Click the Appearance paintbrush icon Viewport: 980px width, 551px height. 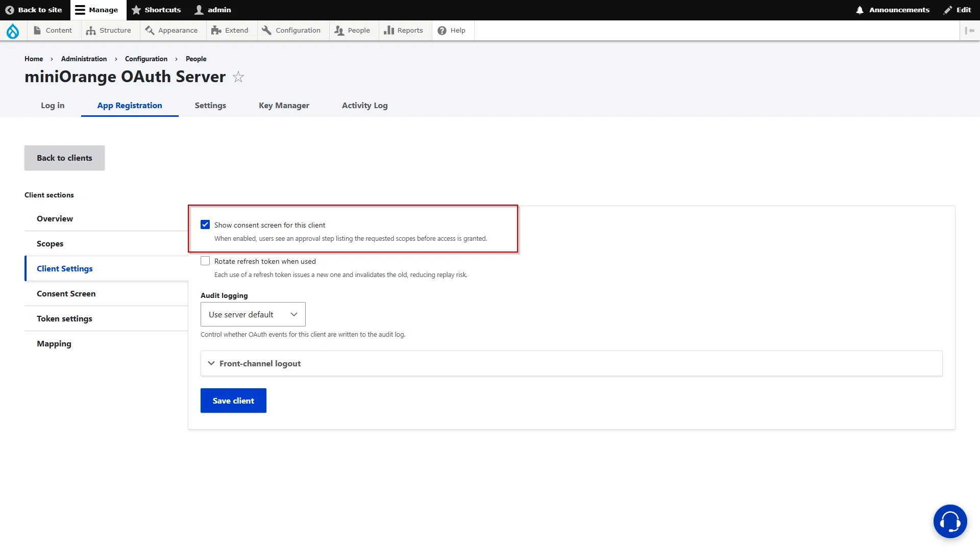point(150,31)
